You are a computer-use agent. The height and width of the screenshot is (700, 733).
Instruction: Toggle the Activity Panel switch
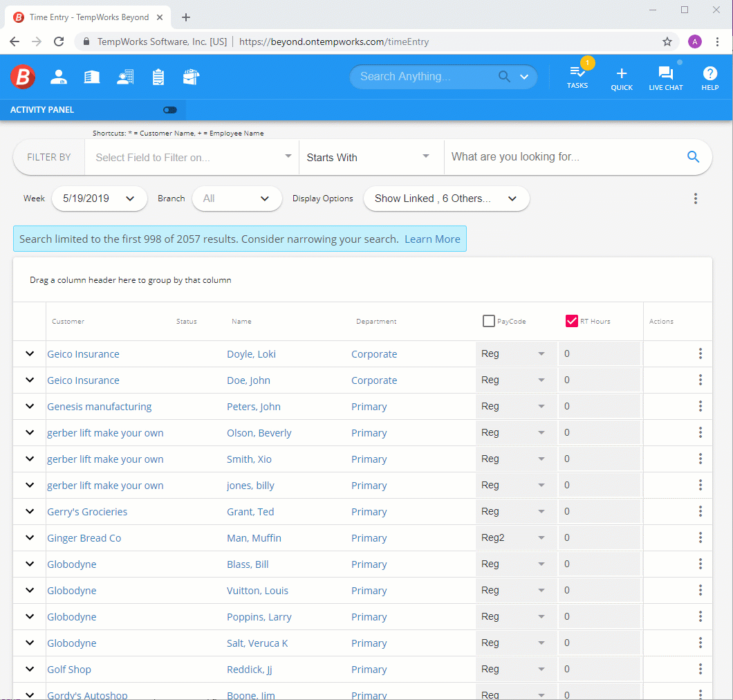click(x=169, y=110)
